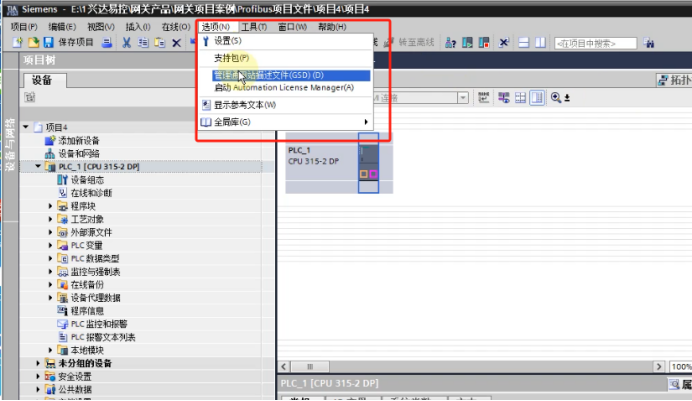Click the Copy icon in toolbar
This screenshot has width=692, height=401.
click(x=143, y=43)
